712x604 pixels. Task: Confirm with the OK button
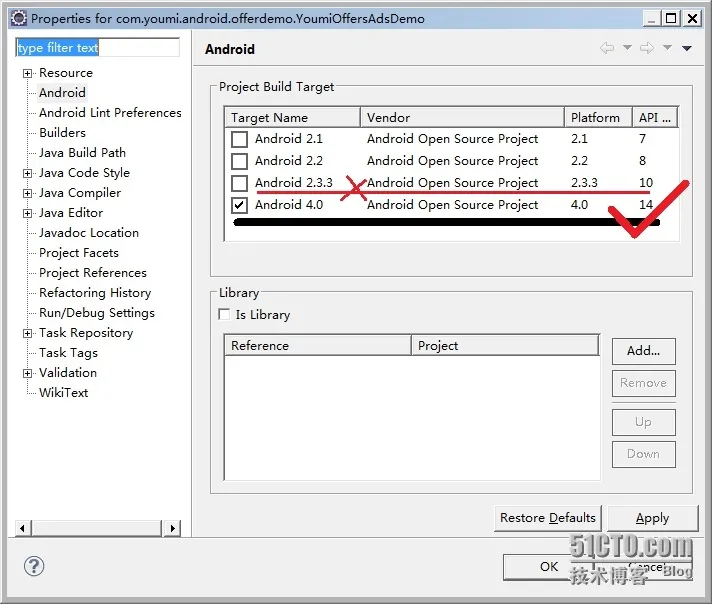(549, 567)
